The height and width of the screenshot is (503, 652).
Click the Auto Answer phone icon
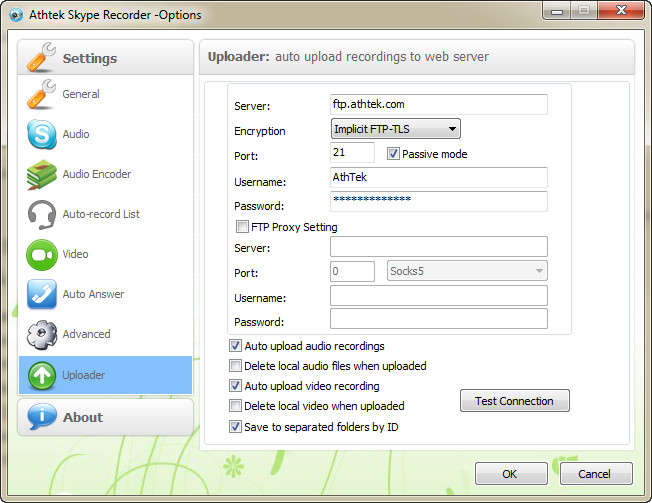[x=41, y=294]
